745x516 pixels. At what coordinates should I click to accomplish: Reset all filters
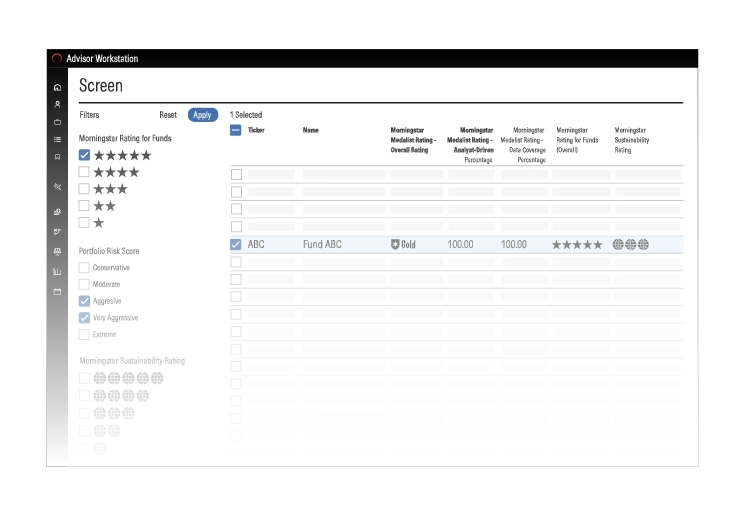pos(168,115)
